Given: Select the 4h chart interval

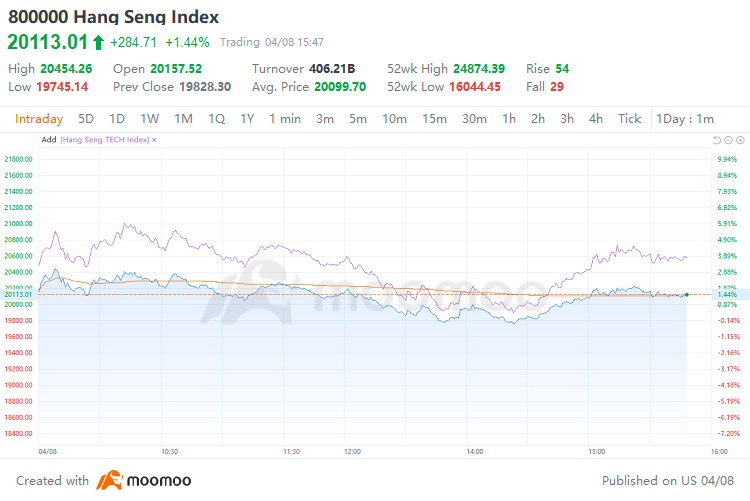Looking at the screenshot, I should 596,119.
